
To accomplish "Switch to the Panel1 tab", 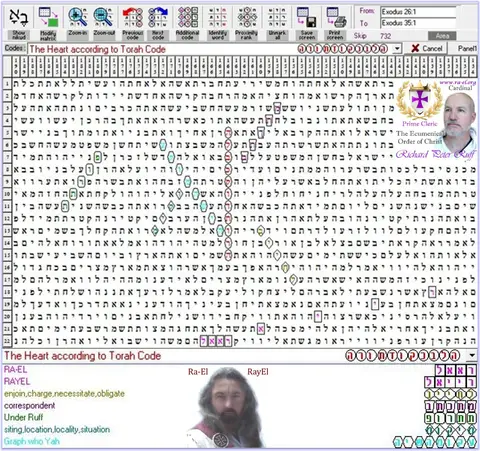I will (467, 49).
